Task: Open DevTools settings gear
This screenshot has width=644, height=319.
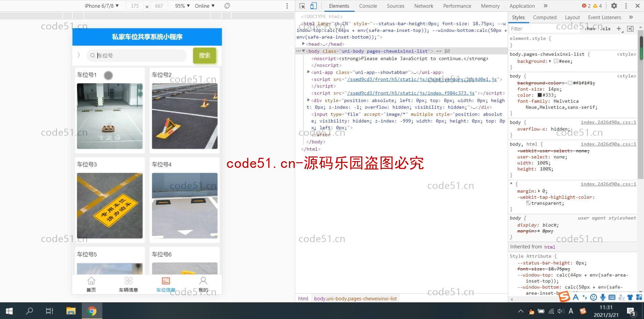Action: coord(614,6)
